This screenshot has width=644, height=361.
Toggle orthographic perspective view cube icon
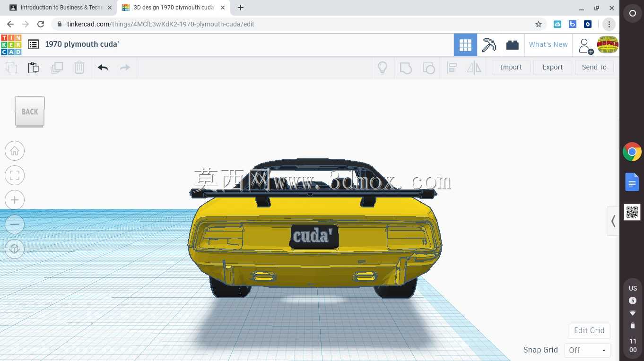pos(15,249)
